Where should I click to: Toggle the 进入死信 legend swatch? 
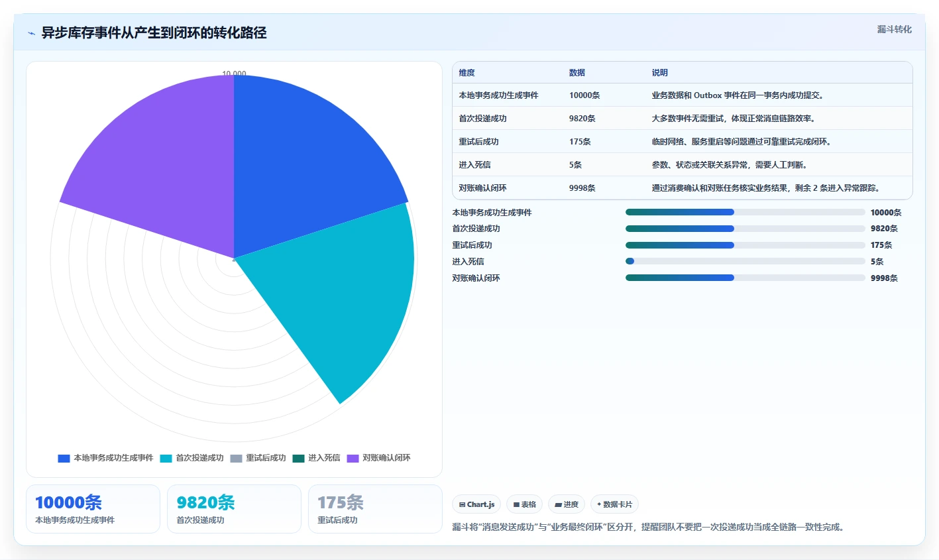point(298,458)
